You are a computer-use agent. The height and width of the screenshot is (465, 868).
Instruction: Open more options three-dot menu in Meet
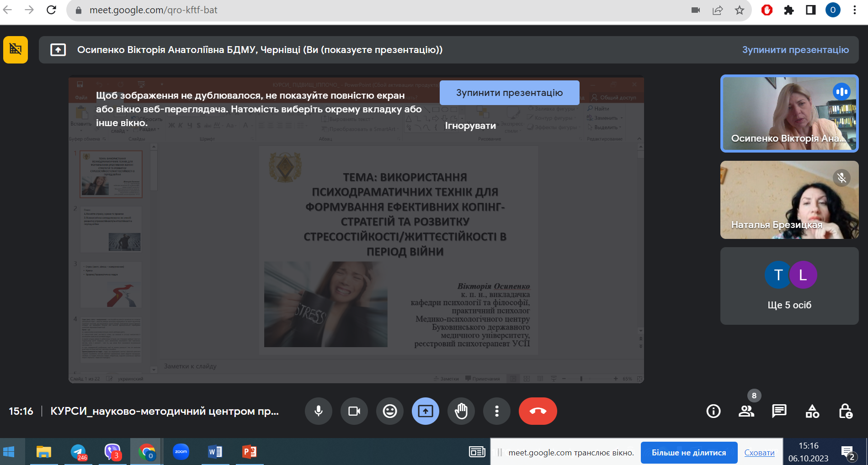pos(497,411)
